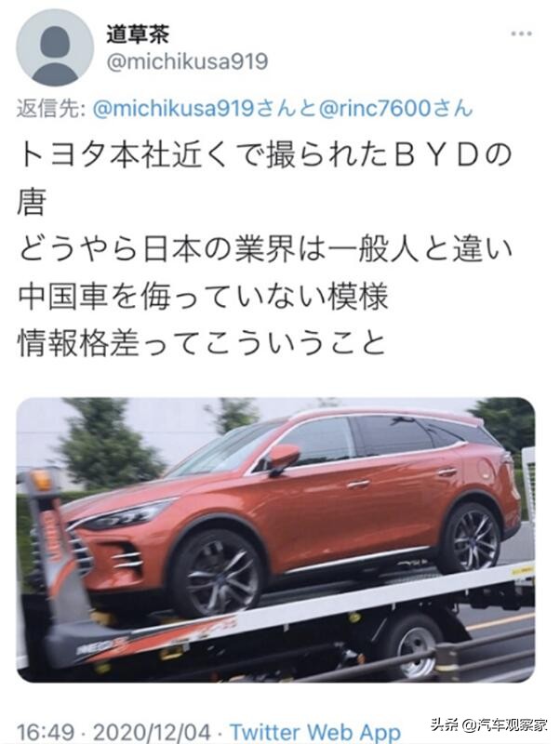Click the 头条 @汽车观察家 watermark
560x744 pixels.
(489, 724)
